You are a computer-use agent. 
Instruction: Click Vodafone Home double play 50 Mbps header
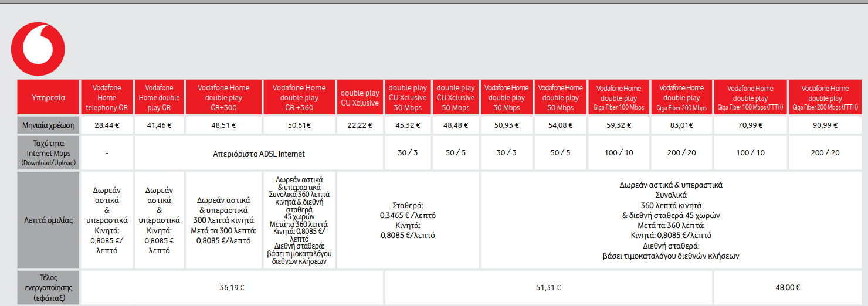[561, 97]
